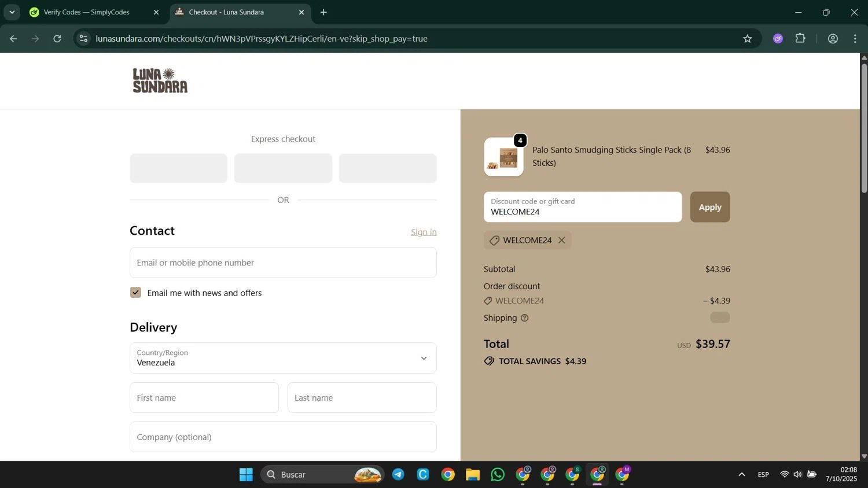Click the middle express checkout button
Image resolution: width=868 pixels, height=488 pixels.
coord(283,168)
